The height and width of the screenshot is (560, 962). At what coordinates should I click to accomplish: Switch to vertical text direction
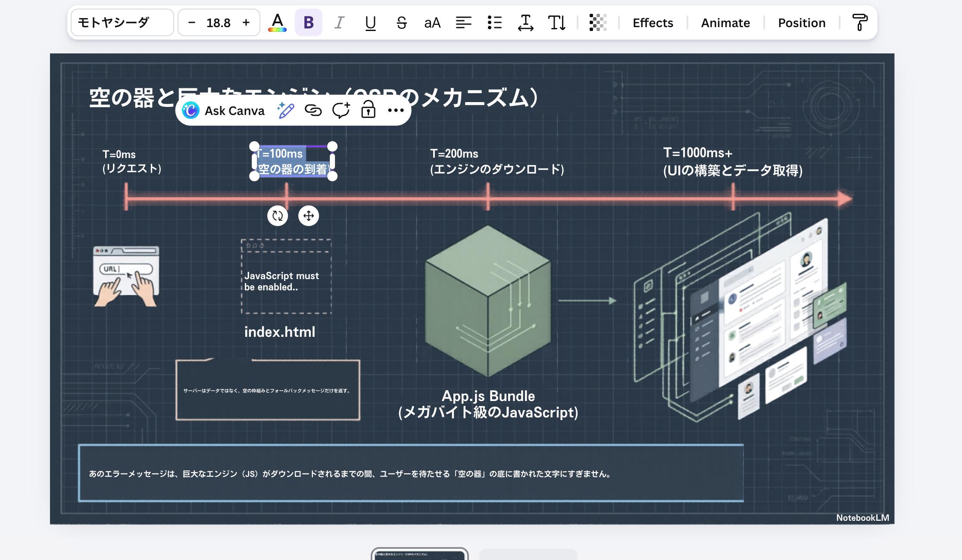(x=556, y=22)
